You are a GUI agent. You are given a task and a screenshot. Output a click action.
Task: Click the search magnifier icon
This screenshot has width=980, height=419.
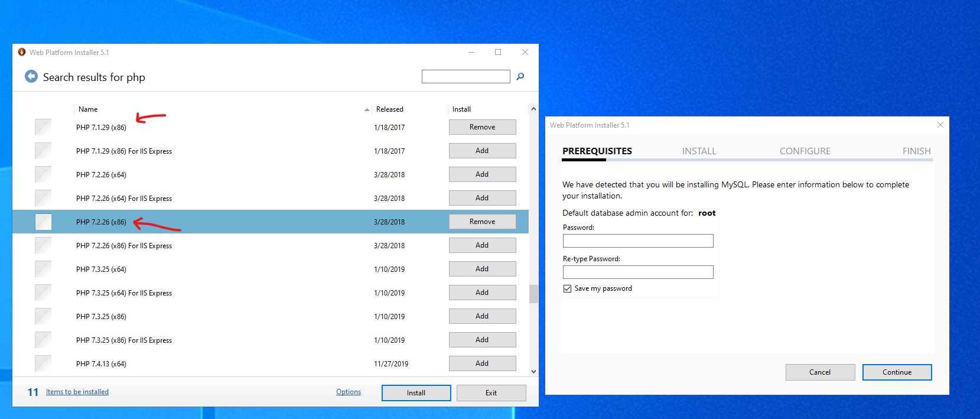click(520, 76)
